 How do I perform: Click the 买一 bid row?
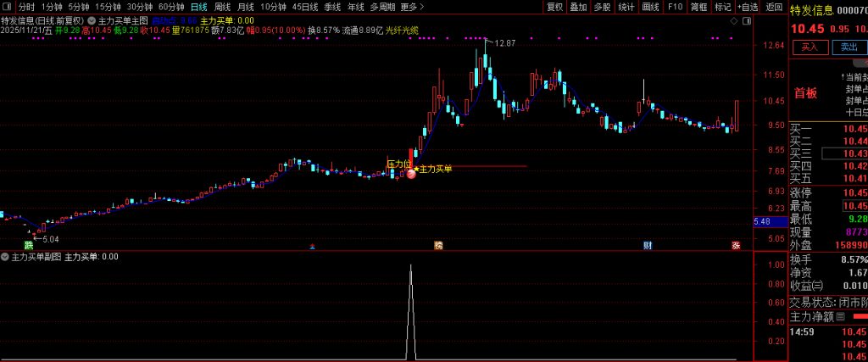click(828, 129)
